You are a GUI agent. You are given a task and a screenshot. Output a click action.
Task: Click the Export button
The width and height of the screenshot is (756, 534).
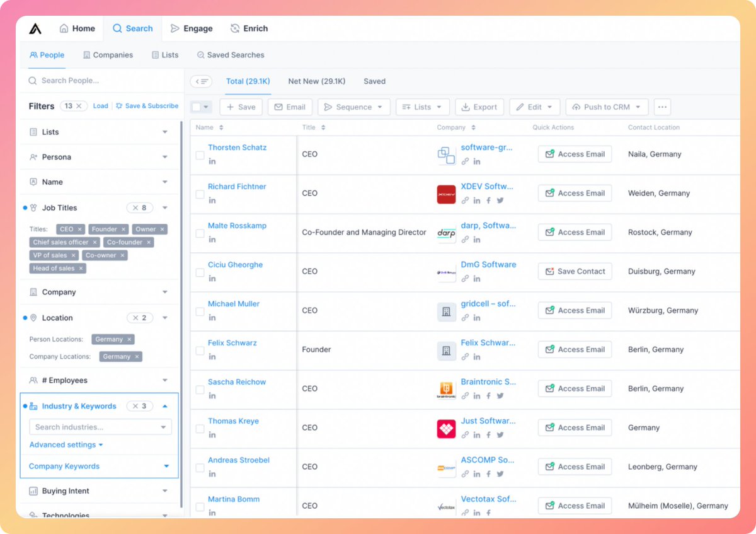point(479,107)
